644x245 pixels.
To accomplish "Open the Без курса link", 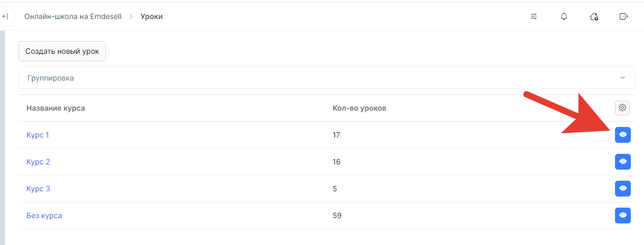I will tap(44, 215).
